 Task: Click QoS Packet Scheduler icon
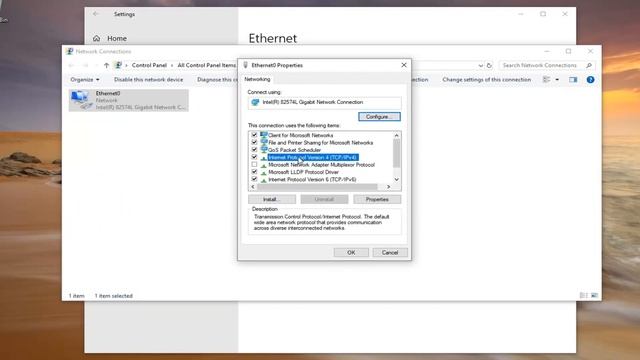264,150
